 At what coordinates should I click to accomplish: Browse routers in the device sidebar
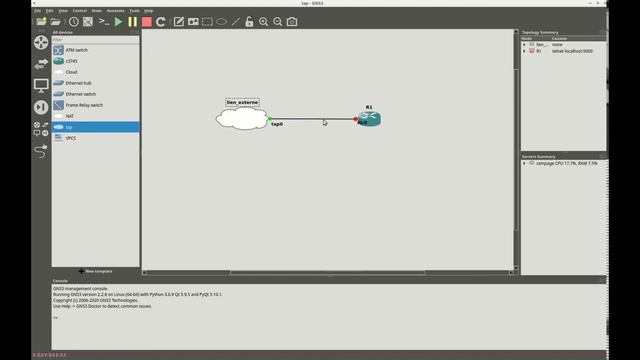(x=41, y=42)
